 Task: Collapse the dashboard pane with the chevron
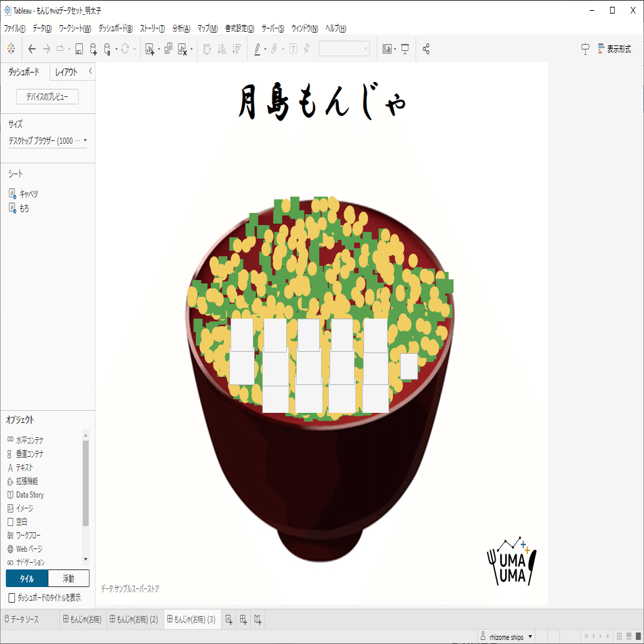point(89,72)
